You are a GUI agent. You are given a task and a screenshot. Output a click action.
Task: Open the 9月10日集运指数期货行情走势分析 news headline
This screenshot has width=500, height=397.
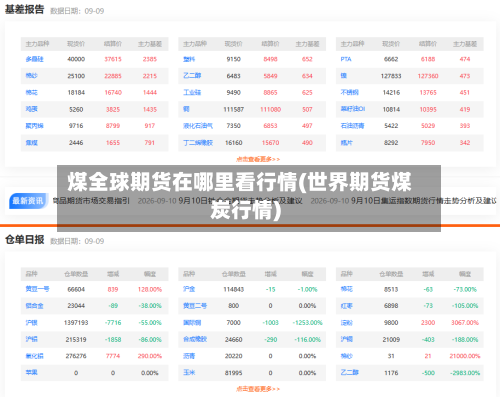click(423, 201)
